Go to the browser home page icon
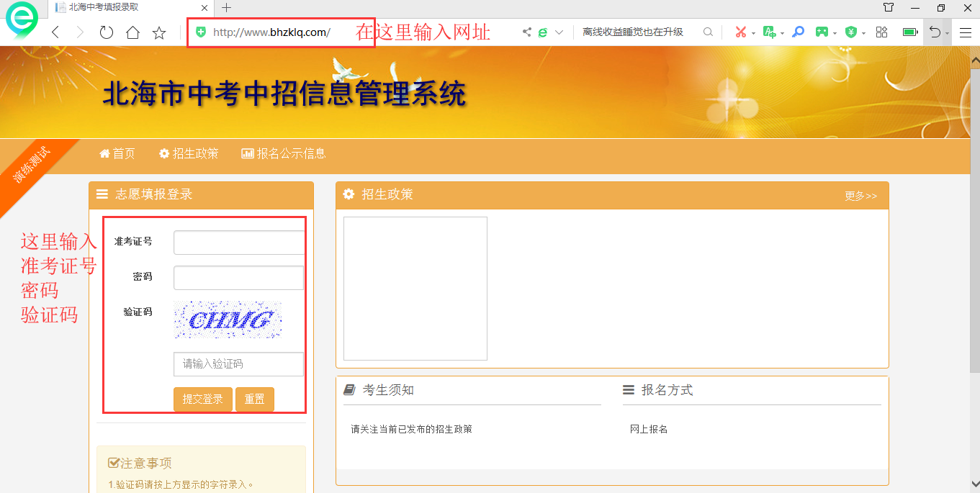980x493 pixels. [x=132, y=32]
